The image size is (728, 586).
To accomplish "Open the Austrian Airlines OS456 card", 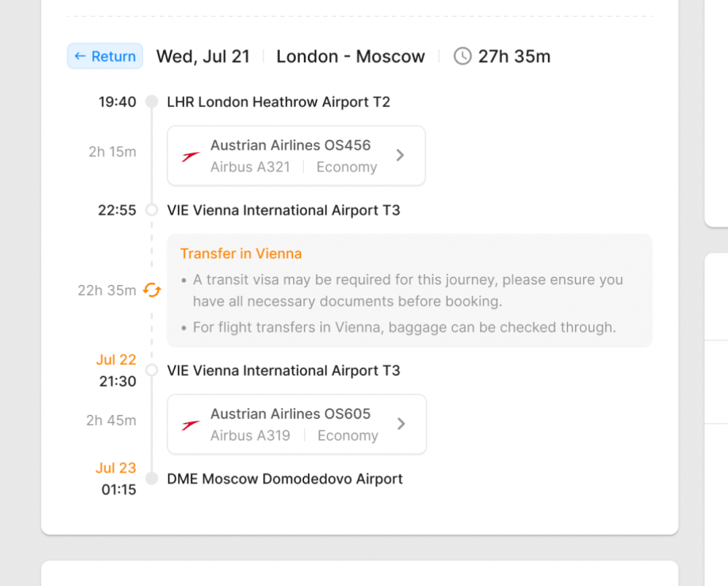I will (296, 156).
